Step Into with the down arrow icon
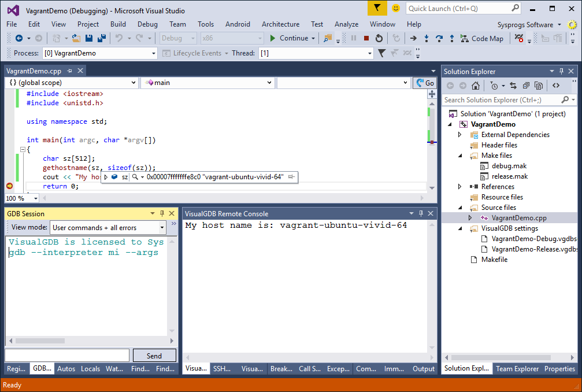Viewport: 582px width, 392px height. pos(427,38)
